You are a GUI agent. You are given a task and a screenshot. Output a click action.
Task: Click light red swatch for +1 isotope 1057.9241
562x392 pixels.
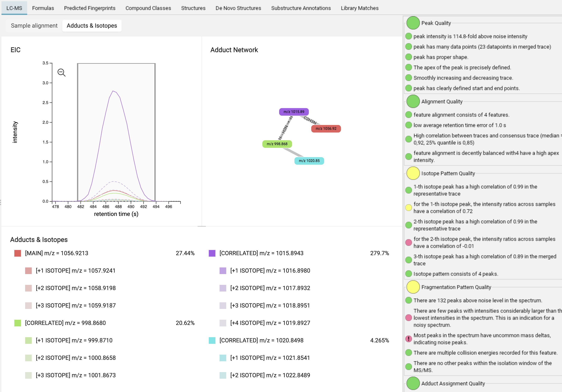(28, 271)
